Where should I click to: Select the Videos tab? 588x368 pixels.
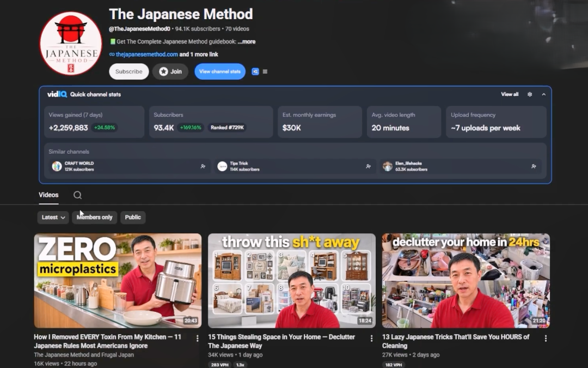click(49, 195)
